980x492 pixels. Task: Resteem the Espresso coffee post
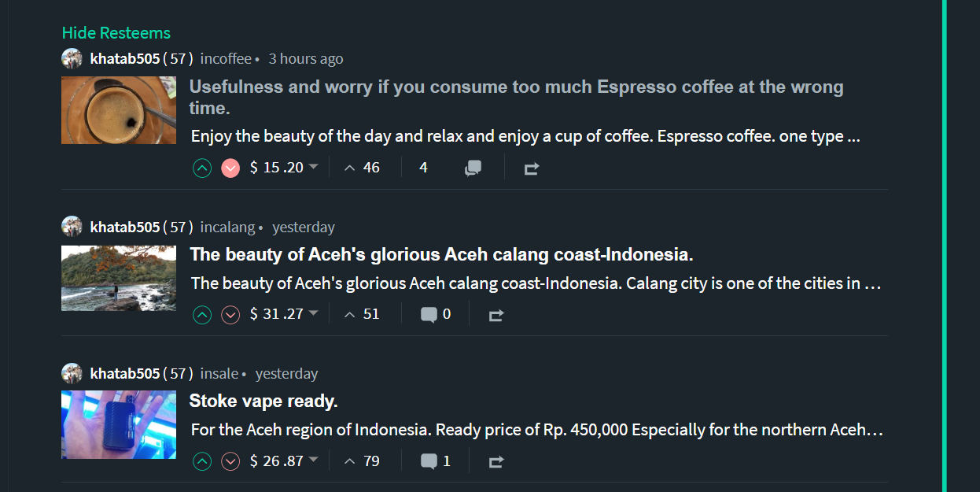(532, 168)
